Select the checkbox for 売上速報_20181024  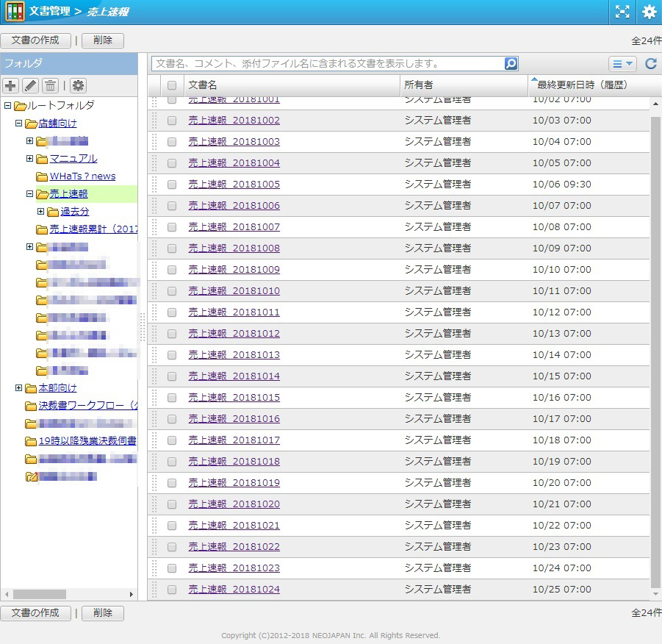(x=172, y=590)
